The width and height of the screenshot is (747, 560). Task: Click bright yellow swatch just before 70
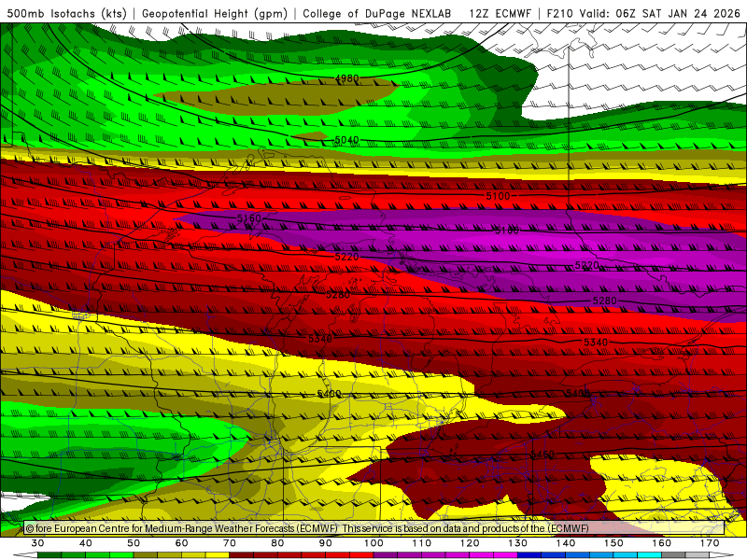218,555
